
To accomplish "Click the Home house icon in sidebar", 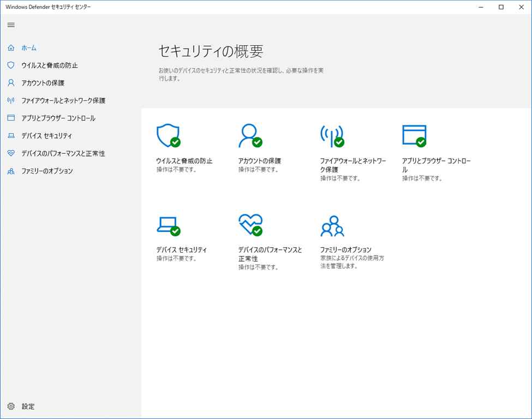I will 11,48.
